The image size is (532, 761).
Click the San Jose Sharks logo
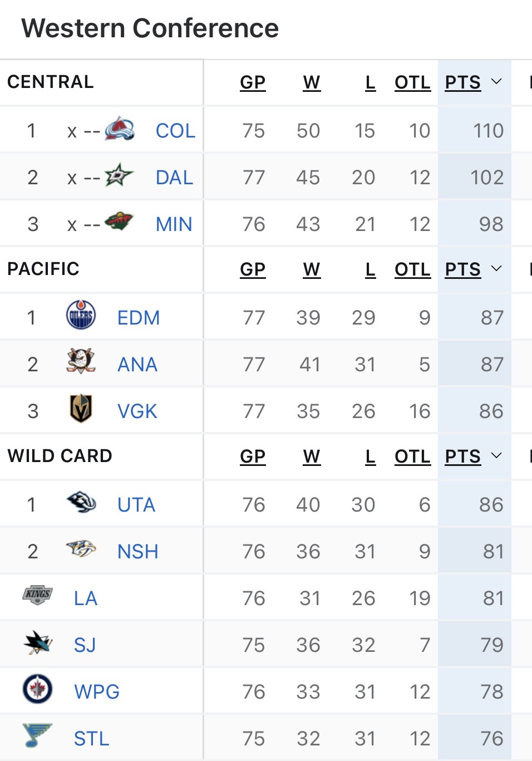click(38, 642)
